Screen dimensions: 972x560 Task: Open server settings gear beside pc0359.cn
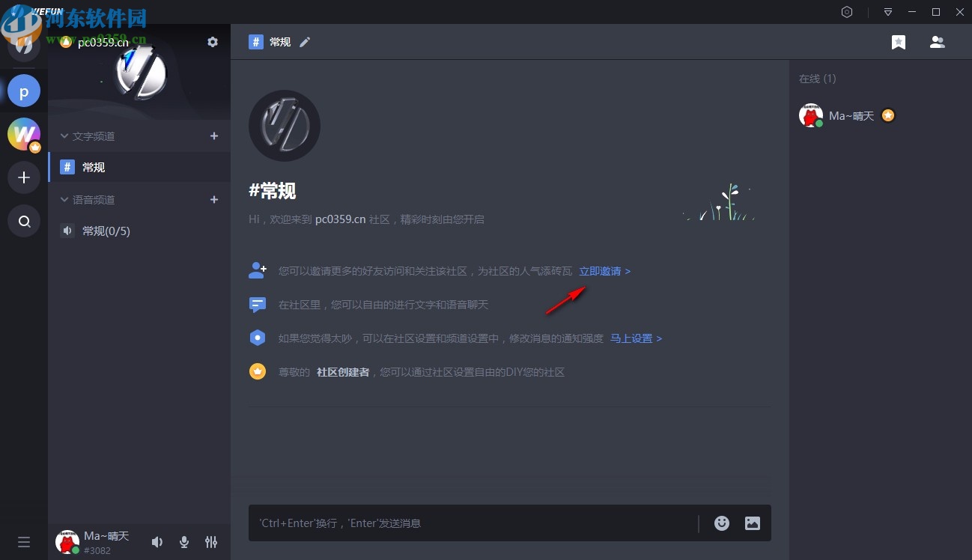click(213, 42)
